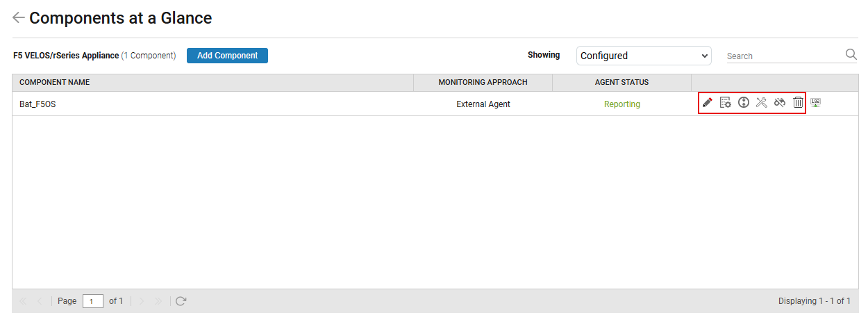Open the configure tests icon with gear
The width and height of the screenshot is (868, 322).
[726, 103]
